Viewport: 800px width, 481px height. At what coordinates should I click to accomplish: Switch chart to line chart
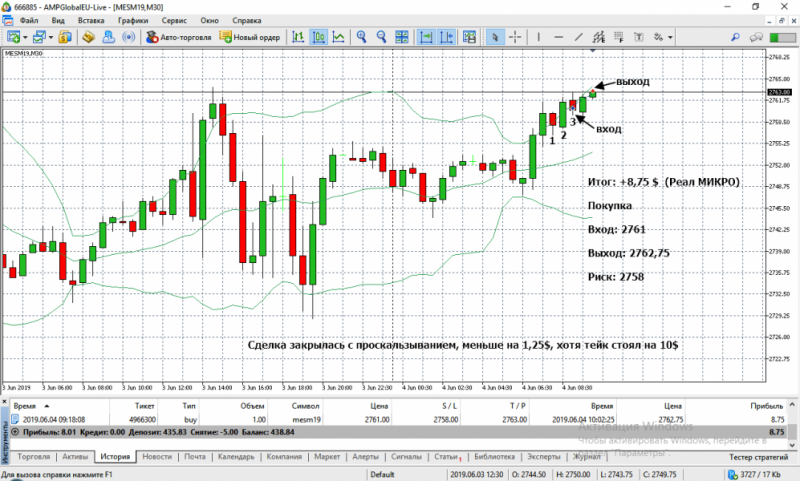pyautogui.click(x=339, y=37)
